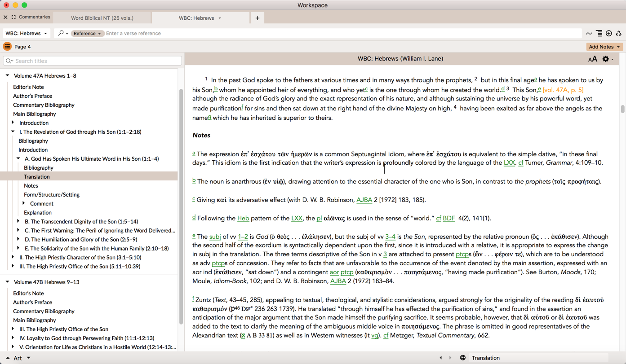Open the first AJBA link in note c
The height and width of the screenshot is (364, 626).
tap(364, 200)
